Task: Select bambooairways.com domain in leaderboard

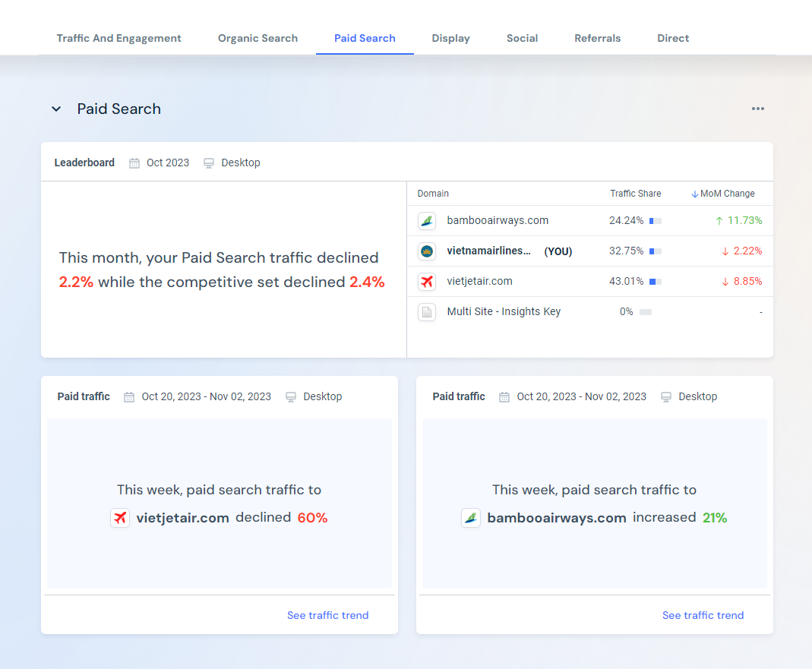Action: [x=498, y=220]
